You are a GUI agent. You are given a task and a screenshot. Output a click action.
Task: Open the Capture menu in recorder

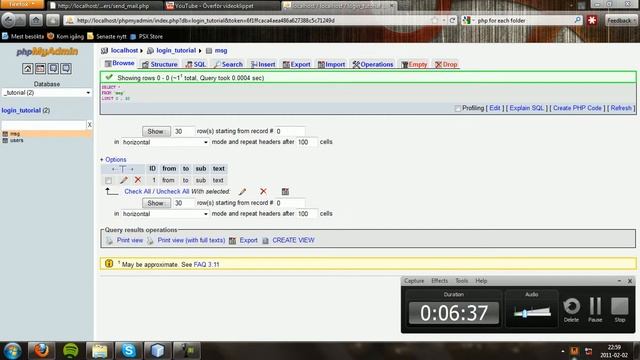(414, 281)
